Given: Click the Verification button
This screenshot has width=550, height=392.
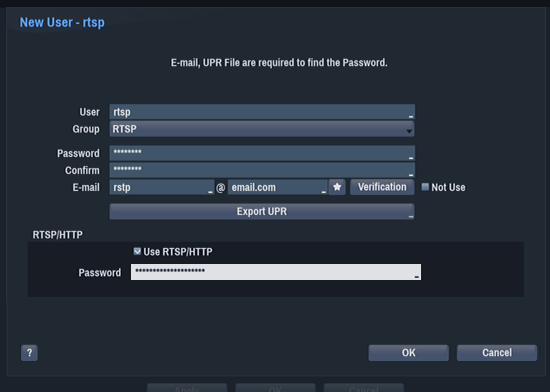Looking at the screenshot, I should 382,187.
